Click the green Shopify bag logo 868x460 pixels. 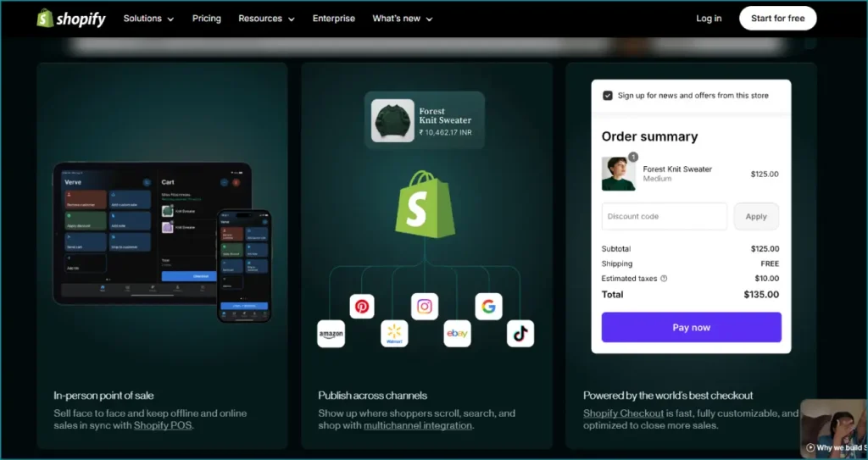click(x=426, y=205)
